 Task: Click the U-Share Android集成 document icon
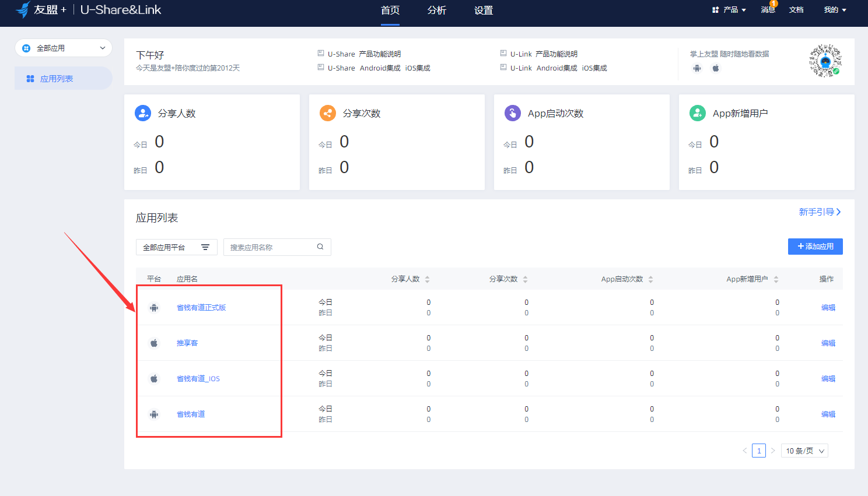[x=321, y=67]
